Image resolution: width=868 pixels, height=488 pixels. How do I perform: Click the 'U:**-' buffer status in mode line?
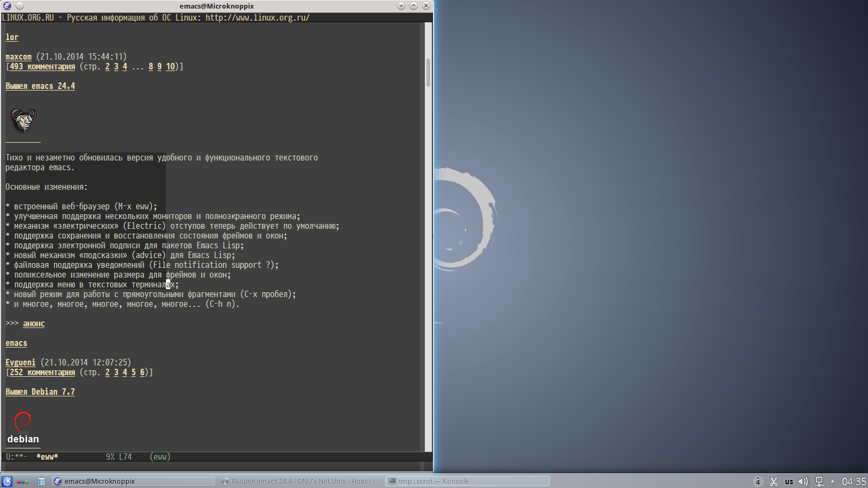click(x=16, y=457)
